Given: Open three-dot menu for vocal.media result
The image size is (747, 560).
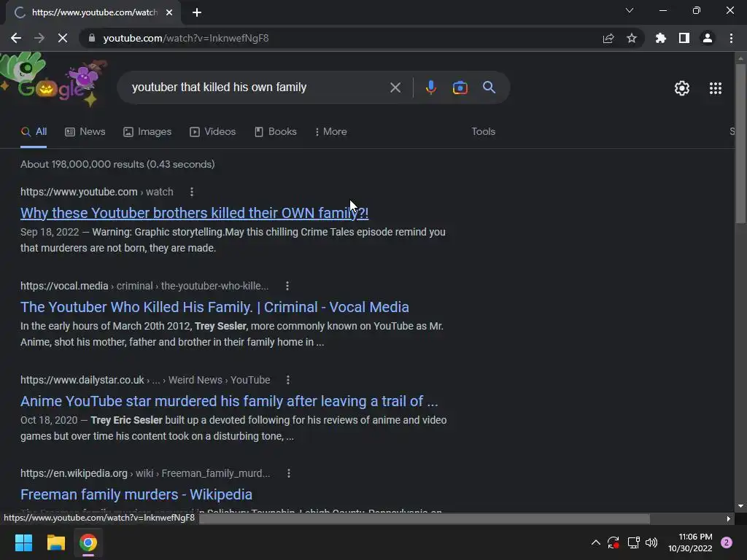Looking at the screenshot, I should (287, 286).
